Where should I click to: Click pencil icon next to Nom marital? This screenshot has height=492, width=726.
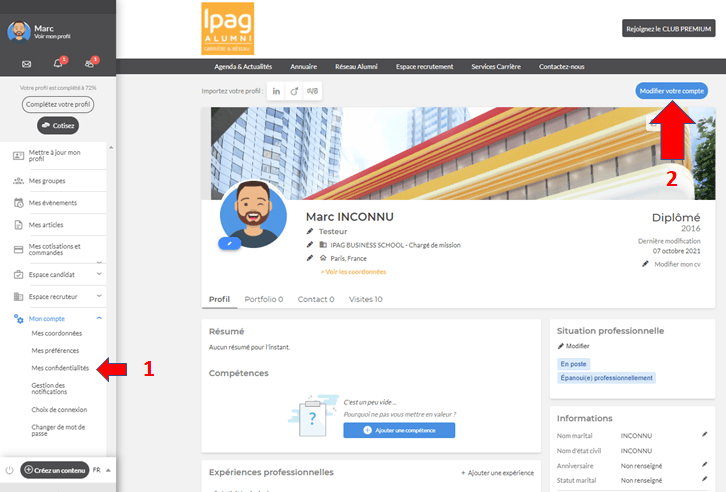coord(704,435)
